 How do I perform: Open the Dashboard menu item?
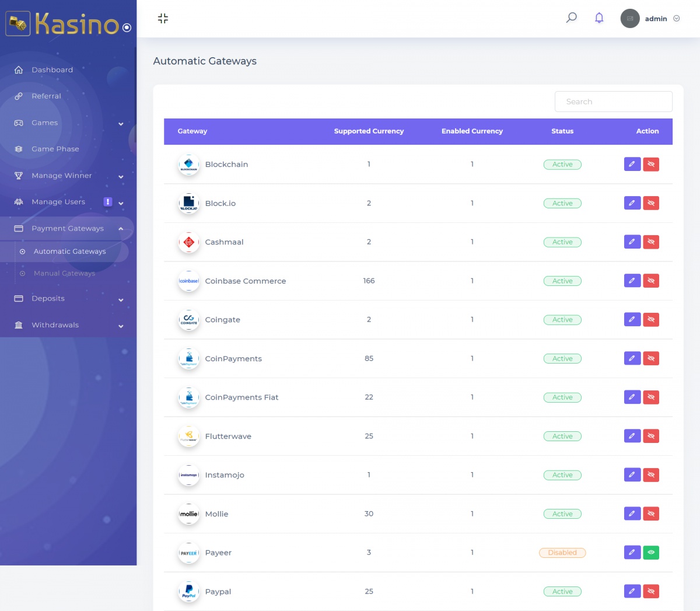coord(52,70)
